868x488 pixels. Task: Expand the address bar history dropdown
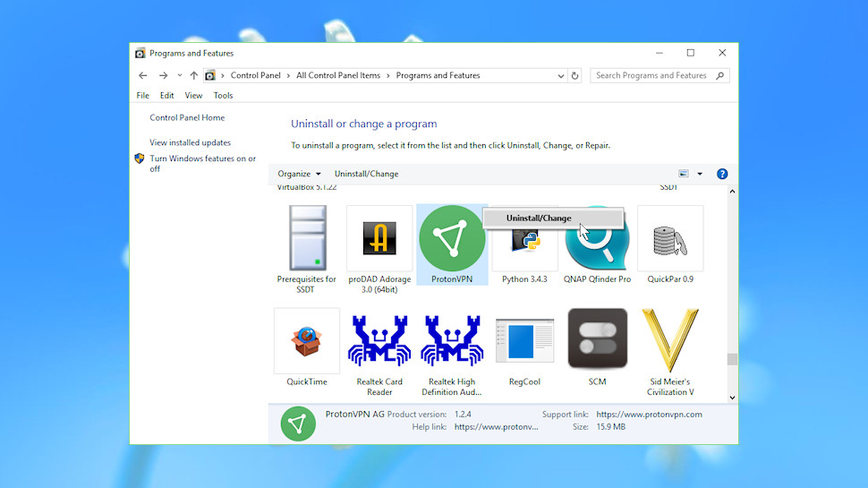point(560,76)
